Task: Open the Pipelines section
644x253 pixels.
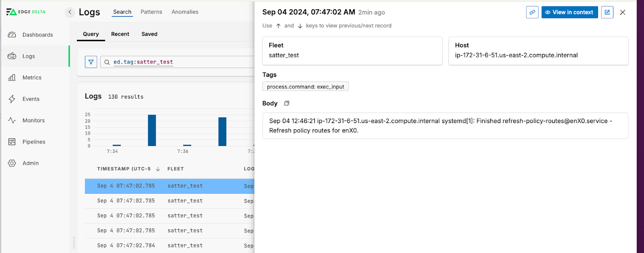Action: 34,142
